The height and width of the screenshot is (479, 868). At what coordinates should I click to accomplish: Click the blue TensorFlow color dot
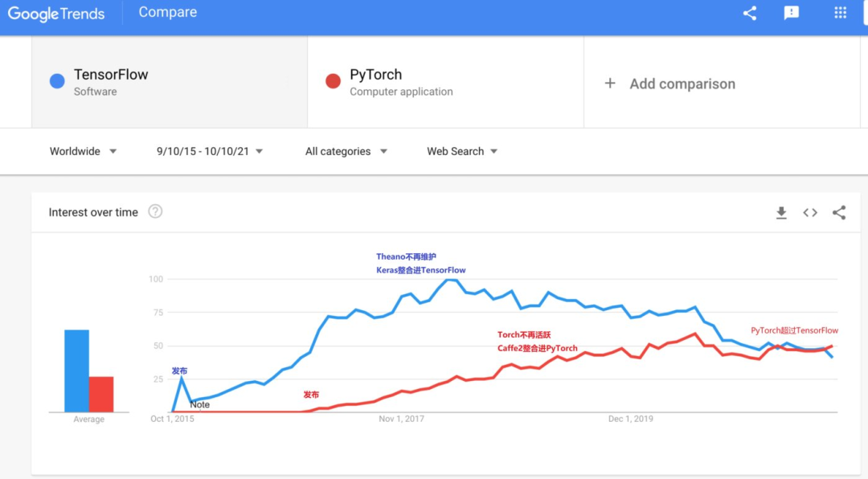[x=57, y=81]
